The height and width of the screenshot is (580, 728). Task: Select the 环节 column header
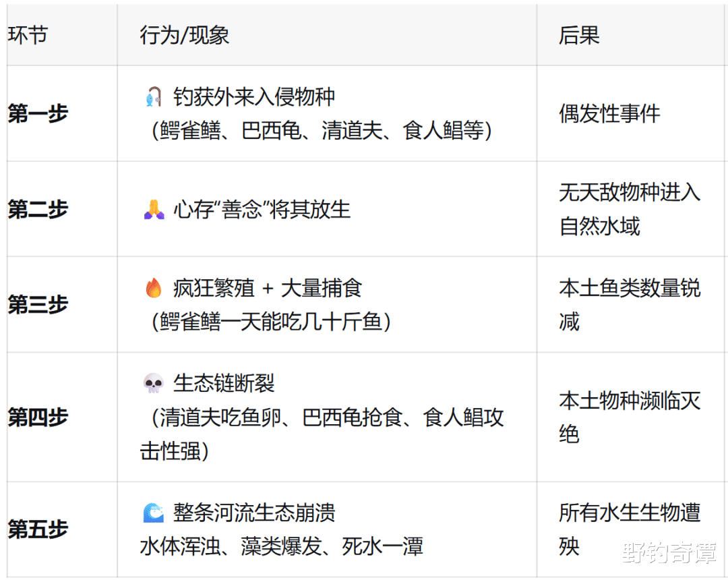(x=28, y=35)
